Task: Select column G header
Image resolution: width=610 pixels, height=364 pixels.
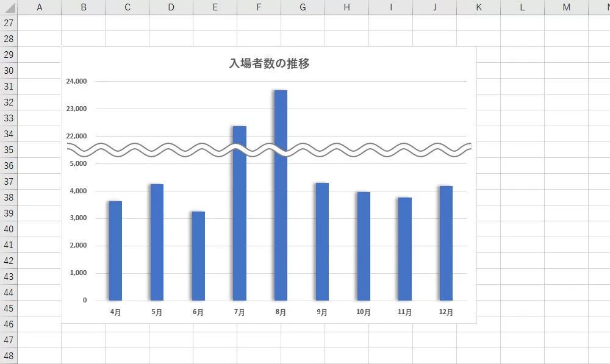Action: pos(303,7)
